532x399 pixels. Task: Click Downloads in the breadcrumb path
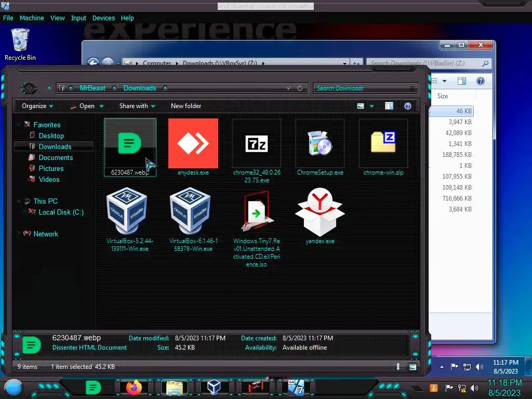[140, 88]
